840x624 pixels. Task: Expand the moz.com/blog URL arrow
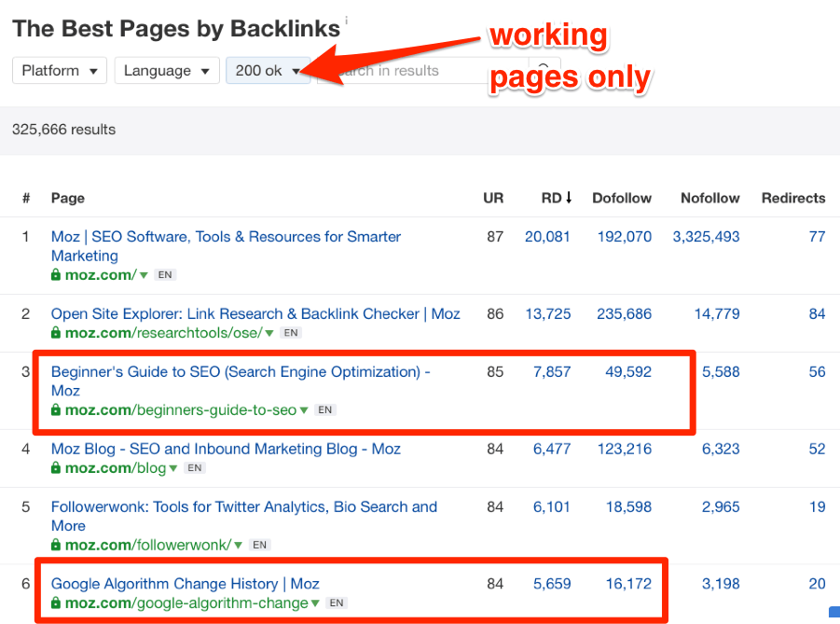pos(173,468)
